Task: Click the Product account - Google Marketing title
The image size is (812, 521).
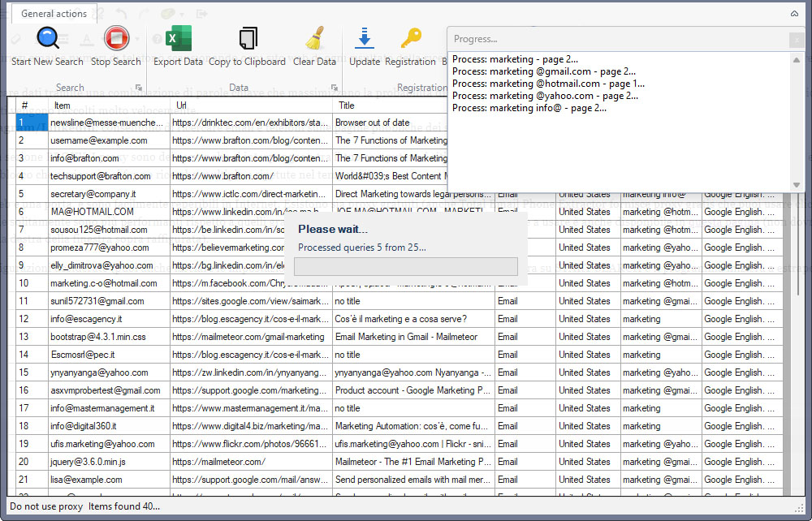Action: (x=414, y=390)
